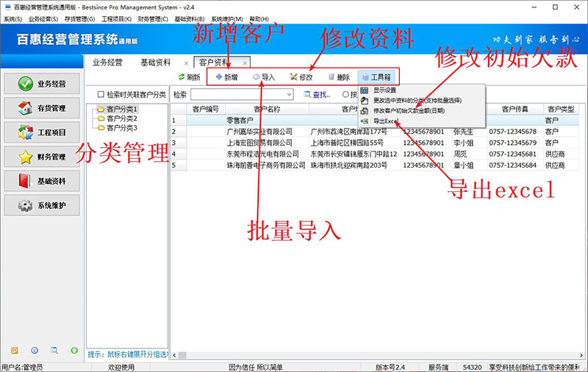Screen dimensions: 588x372
Task: Choose 显示设置 from toolbox menu
Action: [384, 90]
